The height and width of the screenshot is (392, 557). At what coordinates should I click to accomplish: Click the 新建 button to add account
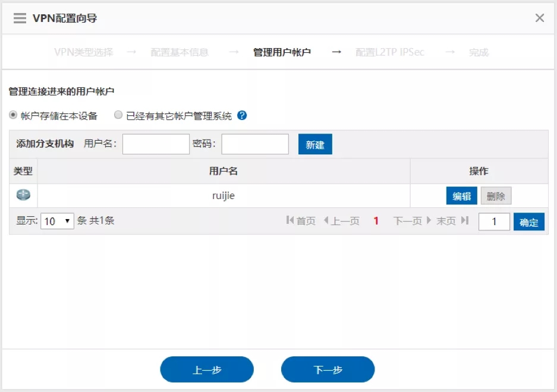click(315, 144)
